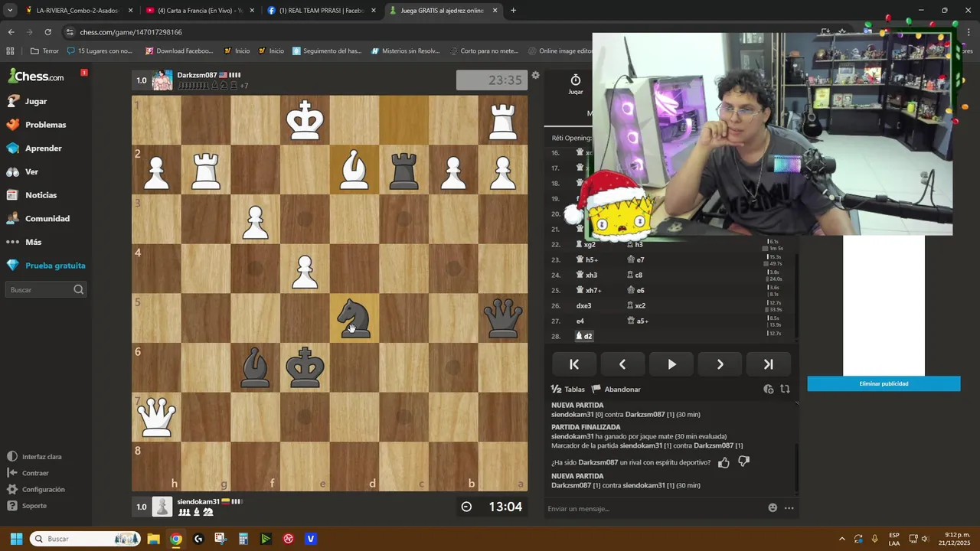Click the opponent clock 23:35
The width and height of the screenshot is (980, 551).
pyautogui.click(x=492, y=80)
